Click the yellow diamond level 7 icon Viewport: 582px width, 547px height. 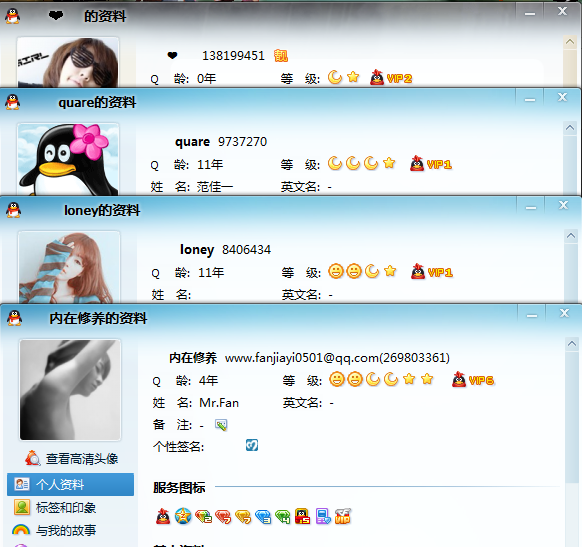pyautogui.click(x=243, y=517)
